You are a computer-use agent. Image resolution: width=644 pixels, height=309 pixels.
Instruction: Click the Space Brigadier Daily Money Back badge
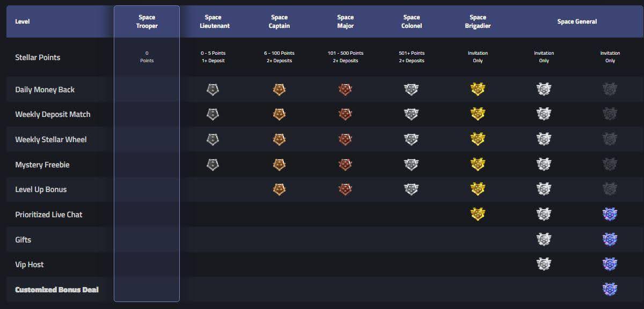point(478,90)
